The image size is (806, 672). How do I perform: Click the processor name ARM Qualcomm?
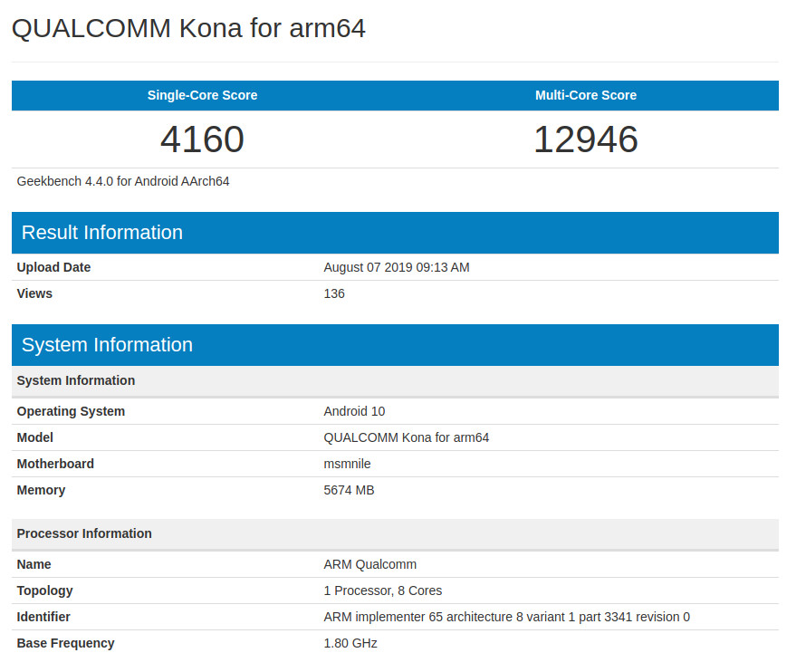click(x=370, y=564)
